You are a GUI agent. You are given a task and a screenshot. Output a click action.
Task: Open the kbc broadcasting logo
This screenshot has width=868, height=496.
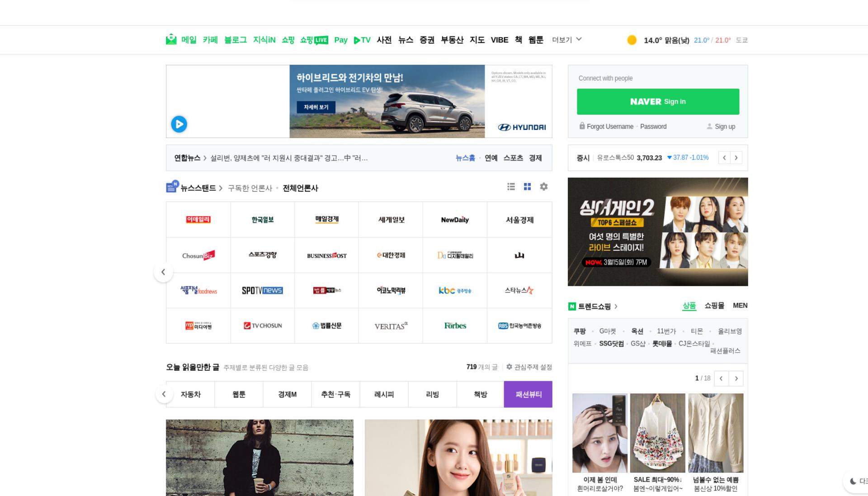pos(455,290)
